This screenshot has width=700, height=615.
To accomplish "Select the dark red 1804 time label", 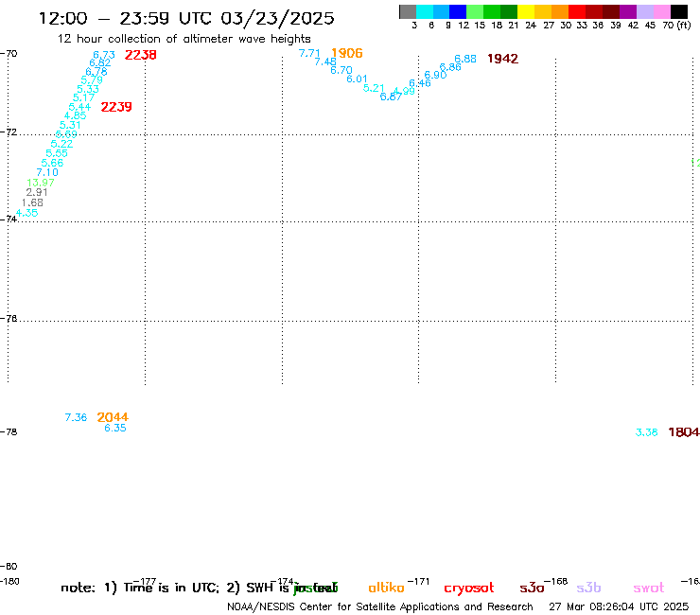I will point(684,431).
